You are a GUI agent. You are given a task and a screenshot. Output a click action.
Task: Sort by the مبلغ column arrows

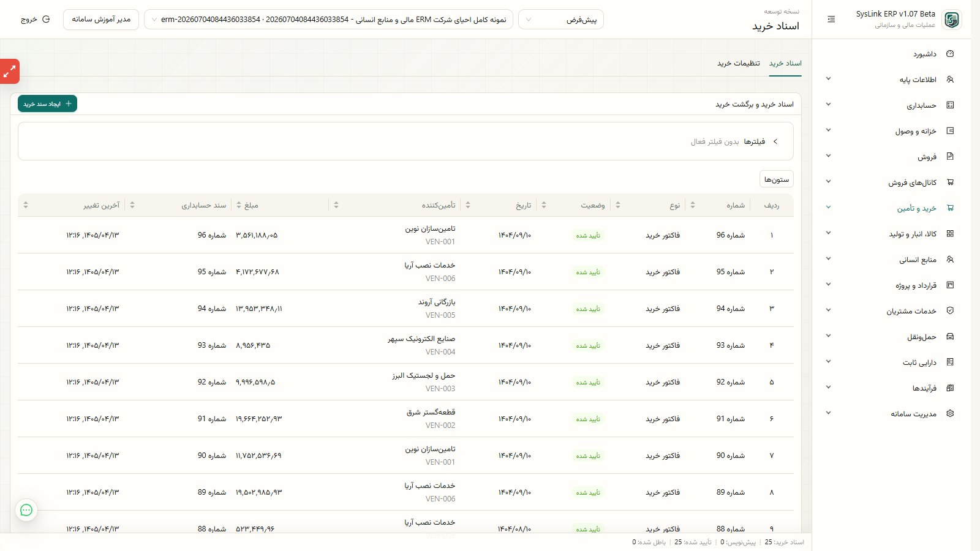click(x=239, y=205)
